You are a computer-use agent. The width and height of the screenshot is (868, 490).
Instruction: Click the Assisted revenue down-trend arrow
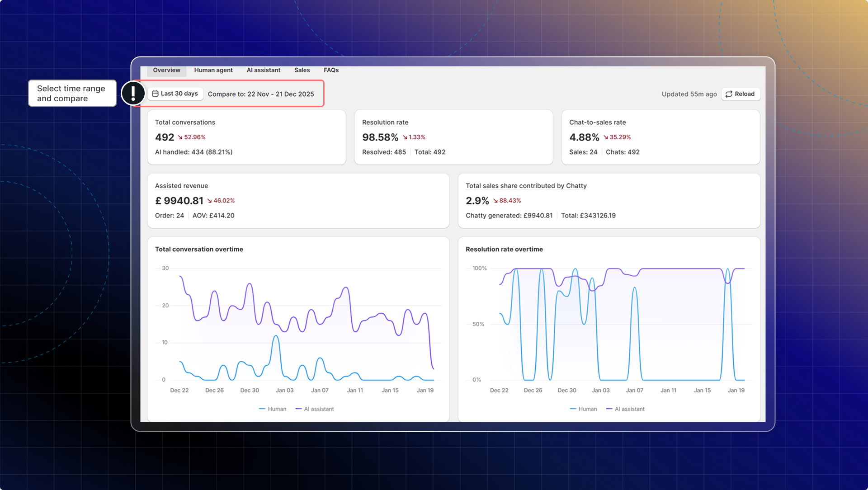(x=209, y=201)
